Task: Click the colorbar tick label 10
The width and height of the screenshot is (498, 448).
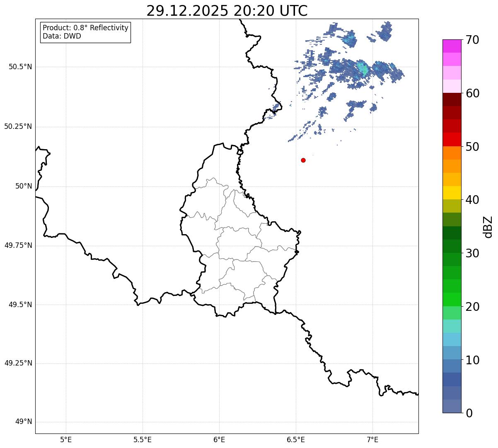Action: click(x=472, y=360)
